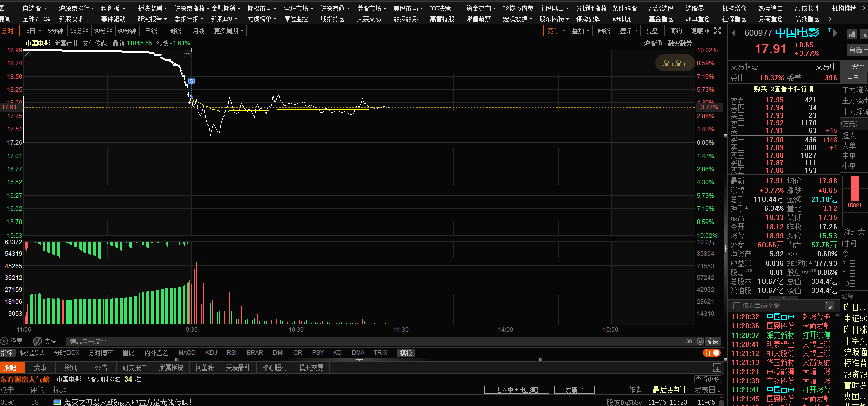Open the 融资融券 tag on the chart
868x406 pixels.
(680, 43)
